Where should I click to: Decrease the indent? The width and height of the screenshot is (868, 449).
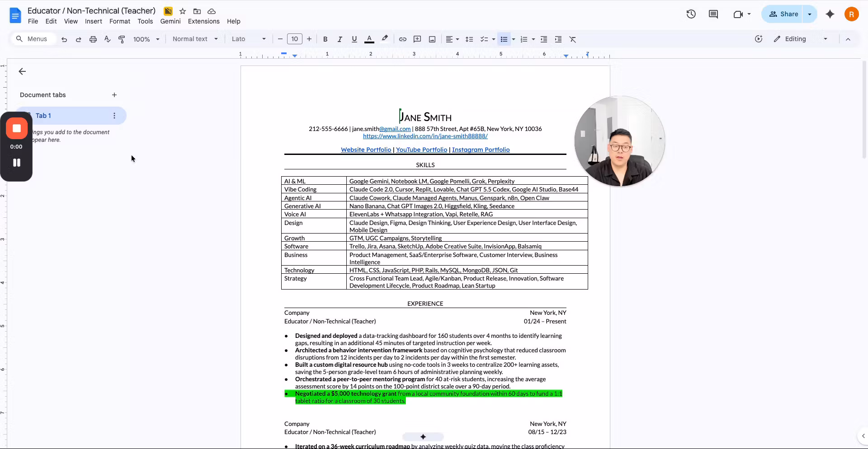pos(544,39)
